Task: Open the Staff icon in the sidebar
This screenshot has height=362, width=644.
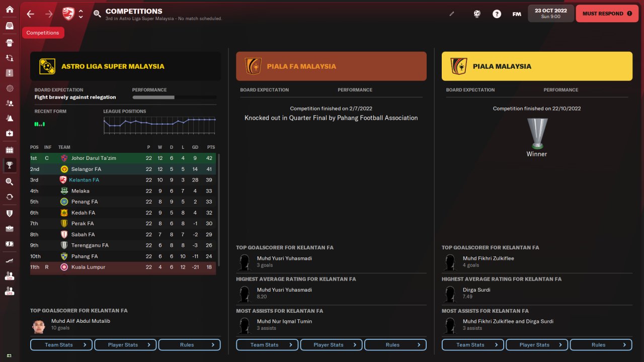Action: click(9, 103)
